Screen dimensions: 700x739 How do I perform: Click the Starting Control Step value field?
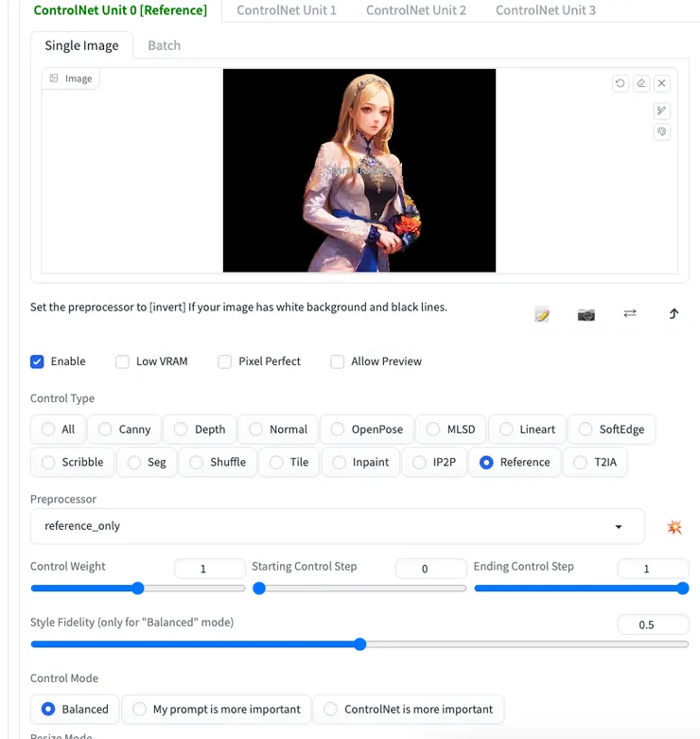pyautogui.click(x=431, y=569)
